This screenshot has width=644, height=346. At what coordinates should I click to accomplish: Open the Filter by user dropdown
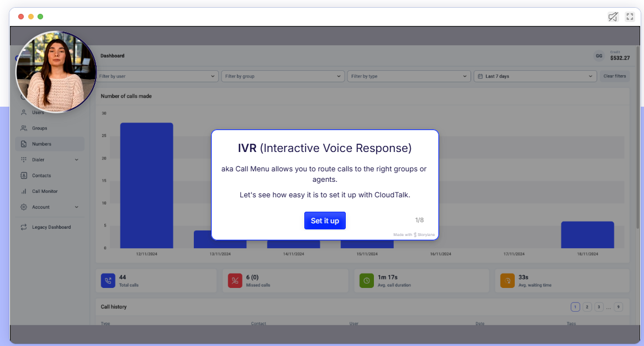tap(156, 76)
